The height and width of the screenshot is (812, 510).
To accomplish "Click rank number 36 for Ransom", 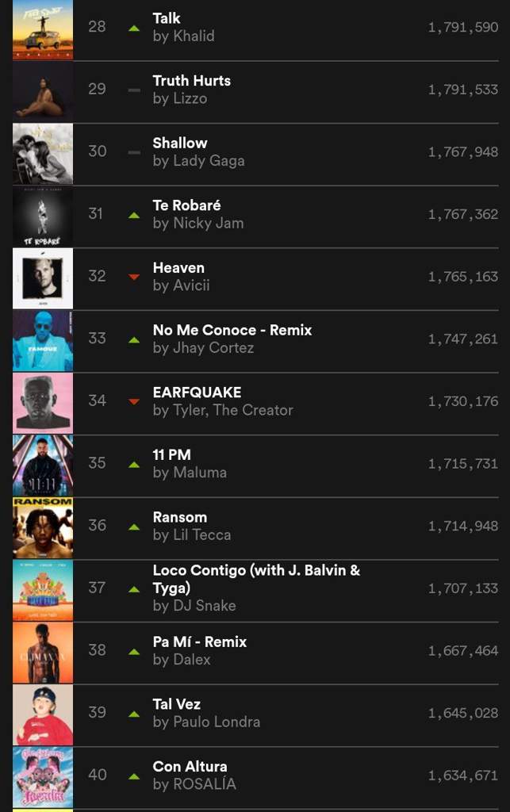I will [x=97, y=526].
